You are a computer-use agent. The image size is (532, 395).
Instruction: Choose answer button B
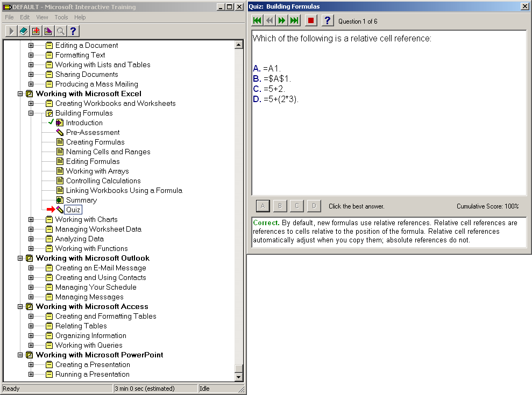(x=280, y=206)
